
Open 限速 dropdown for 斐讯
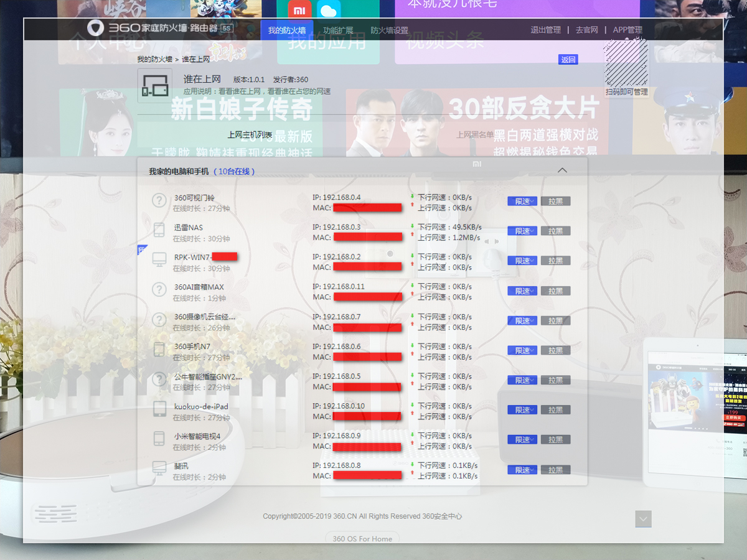(522, 470)
